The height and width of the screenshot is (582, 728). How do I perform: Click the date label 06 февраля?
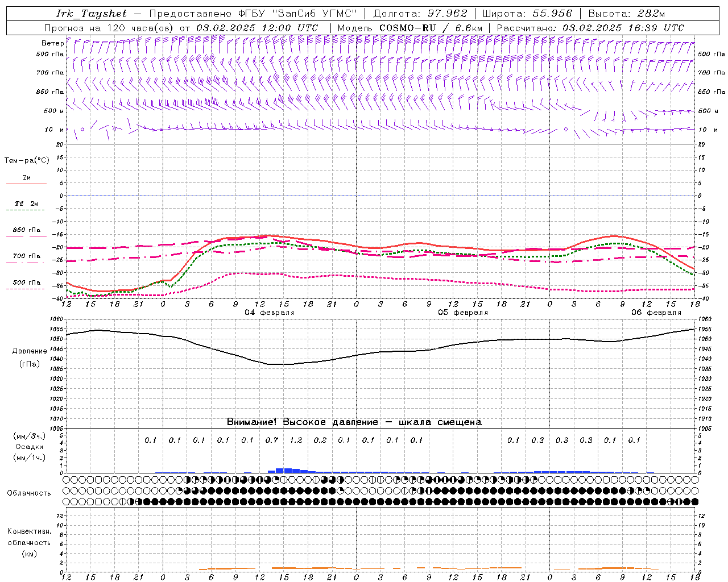pos(656,313)
